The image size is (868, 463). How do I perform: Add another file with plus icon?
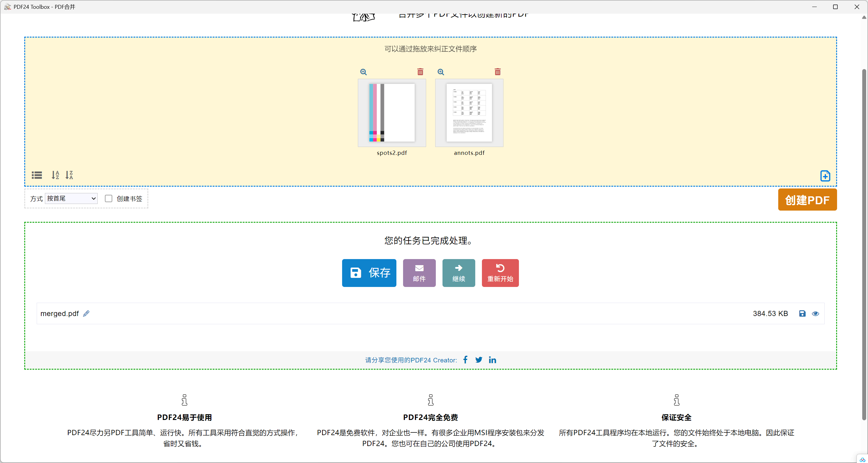[x=825, y=176]
